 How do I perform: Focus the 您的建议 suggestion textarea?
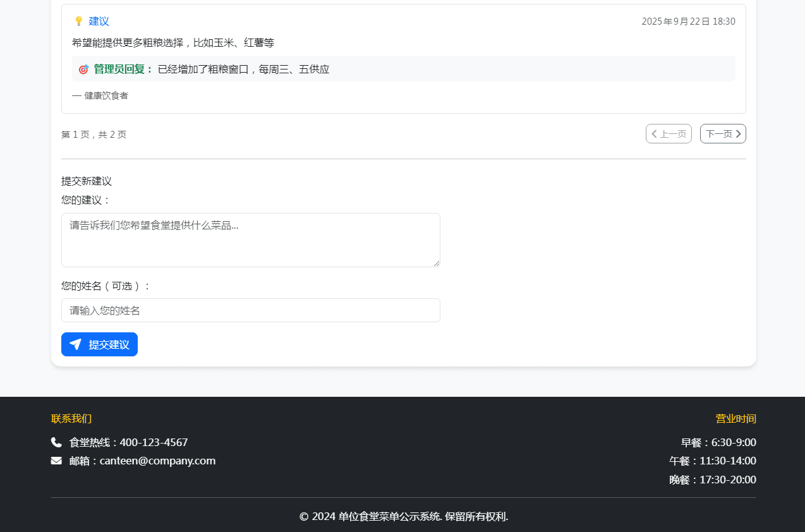(x=250, y=240)
